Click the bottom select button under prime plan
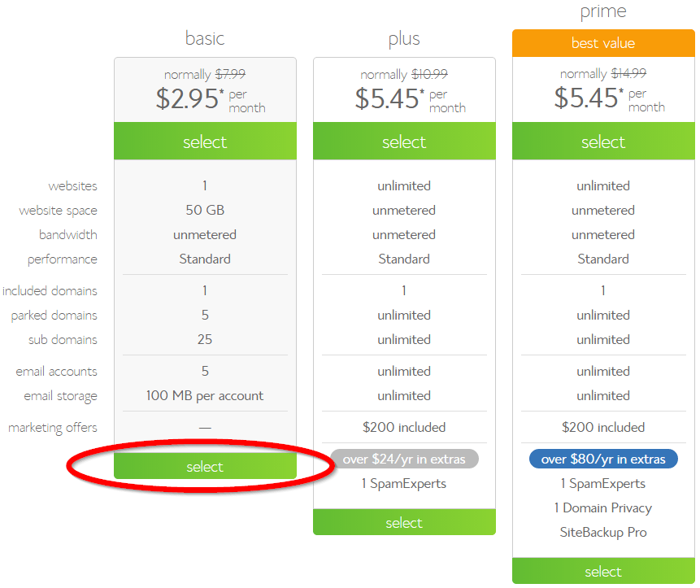700x588 pixels. pyautogui.click(x=603, y=571)
